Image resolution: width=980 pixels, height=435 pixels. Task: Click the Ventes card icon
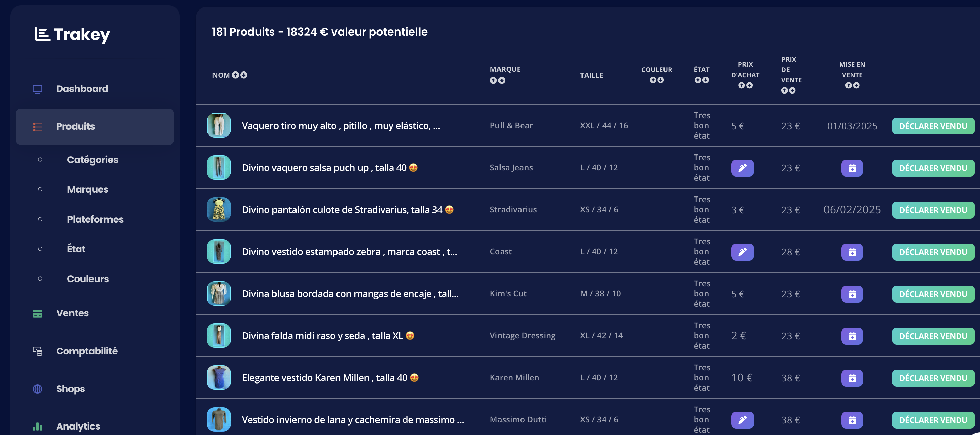(x=37, y=313)
